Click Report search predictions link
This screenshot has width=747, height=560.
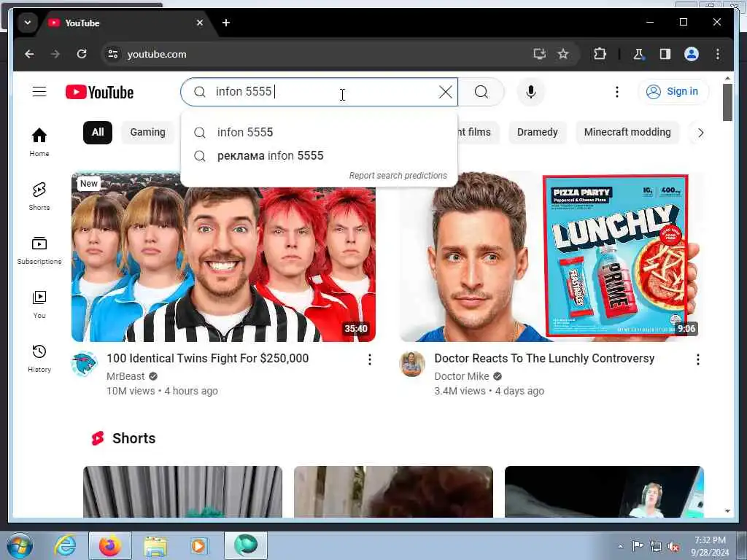point(398,176)
